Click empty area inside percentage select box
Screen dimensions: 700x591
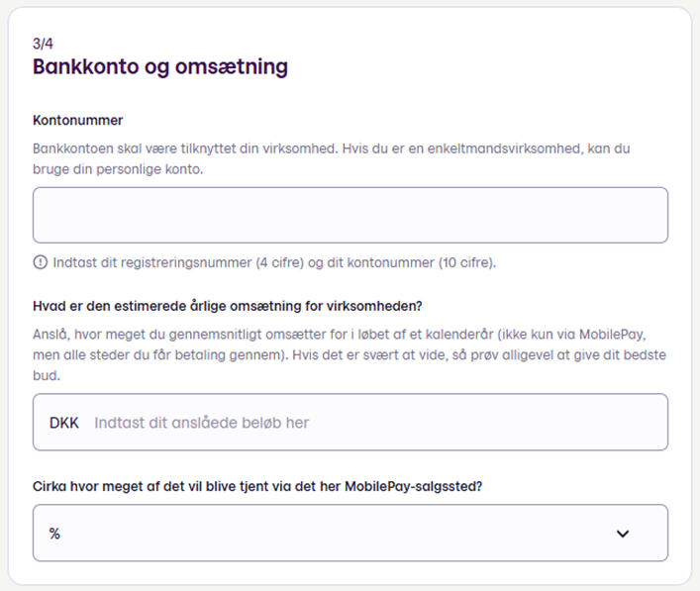click(335, 534)
